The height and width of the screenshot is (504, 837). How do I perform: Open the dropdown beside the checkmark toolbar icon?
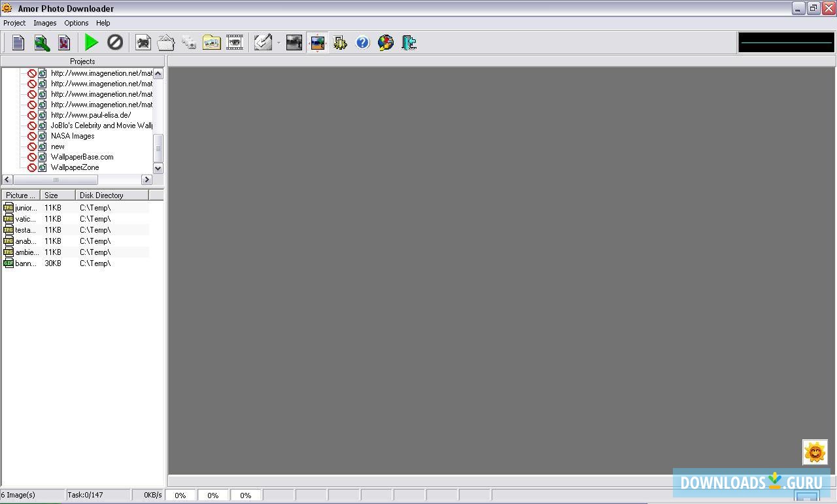pyautogui.click(x=278, y=42)
